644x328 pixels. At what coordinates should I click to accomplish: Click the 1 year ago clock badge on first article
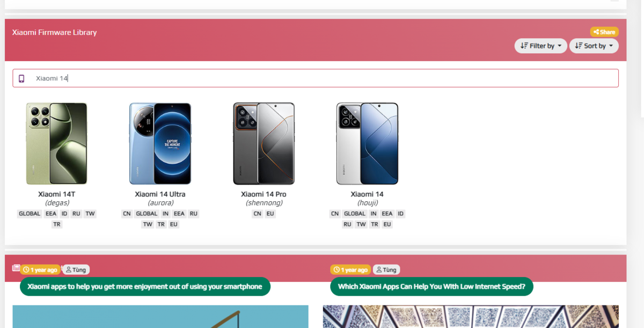[x=40, y=269]
